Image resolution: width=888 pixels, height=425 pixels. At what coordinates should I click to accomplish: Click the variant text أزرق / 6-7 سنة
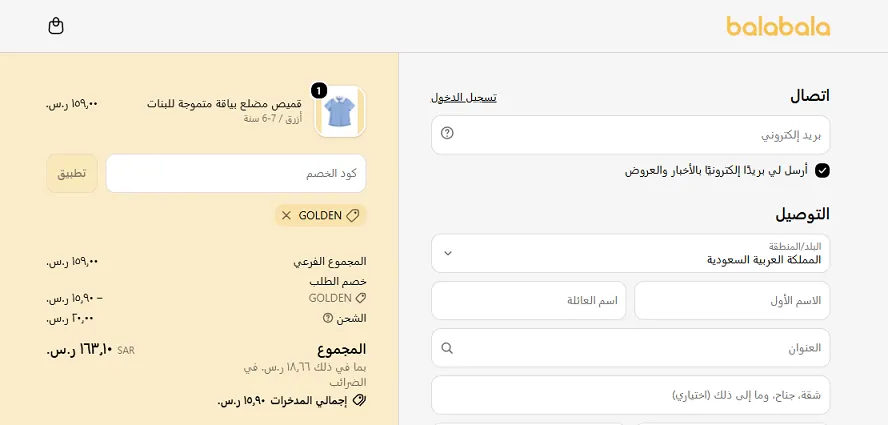pyautogui.click(x=273, y=118)
